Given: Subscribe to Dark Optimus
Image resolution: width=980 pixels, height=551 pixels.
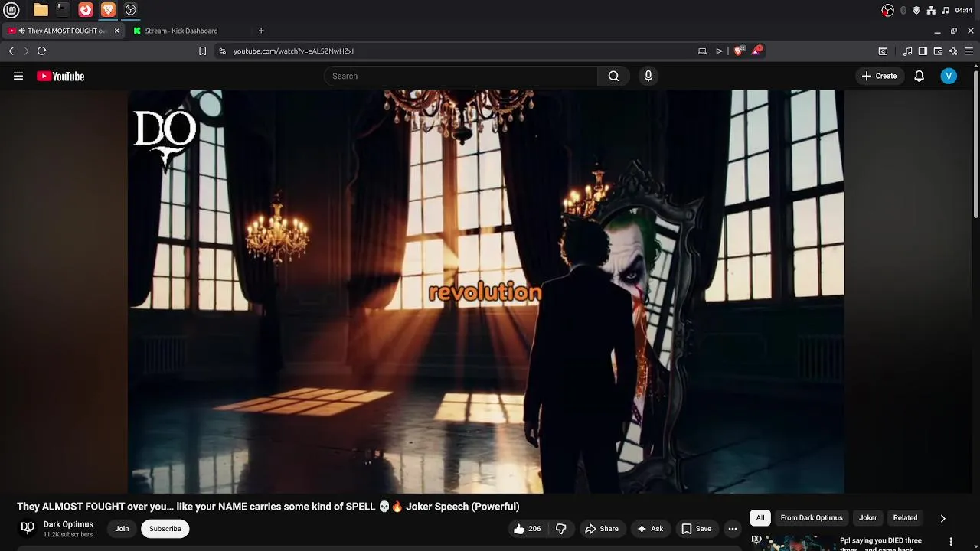Looking at the screenshot, I should [165, 529].
